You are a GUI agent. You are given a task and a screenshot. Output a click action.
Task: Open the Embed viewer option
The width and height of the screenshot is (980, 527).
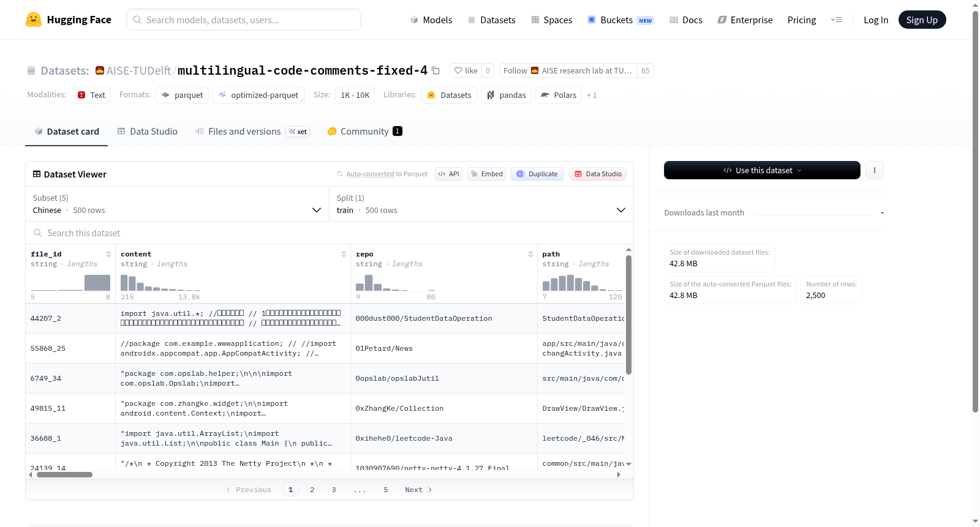pos(487,174)
